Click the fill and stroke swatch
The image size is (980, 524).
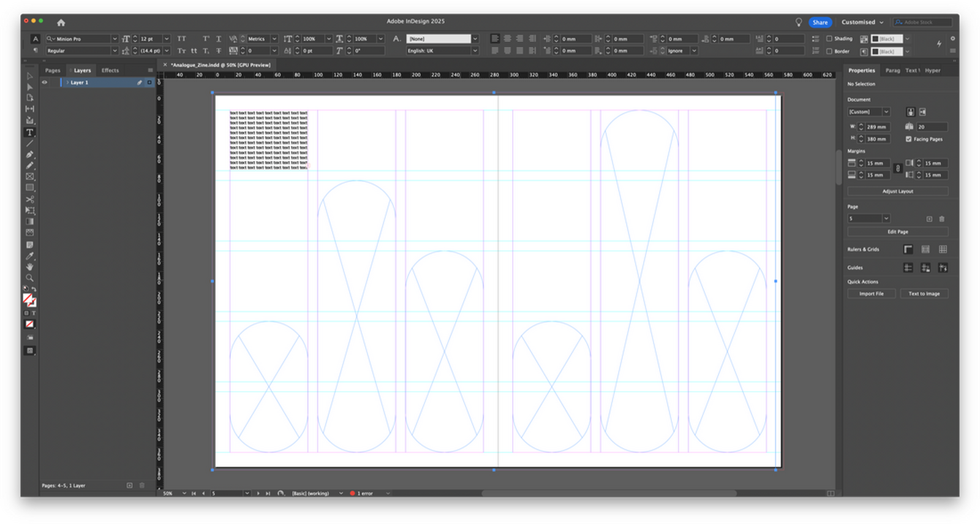(x=29, y=300)
